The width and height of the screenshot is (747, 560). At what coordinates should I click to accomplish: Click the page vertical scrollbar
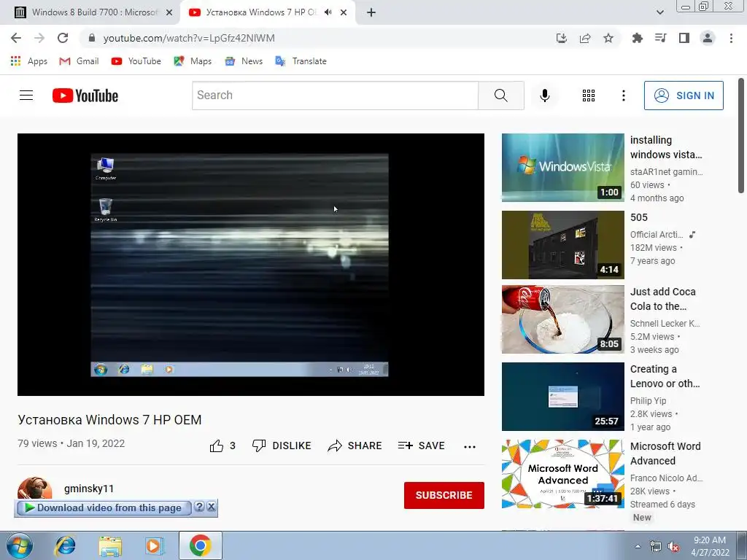click(x=741, y=136)
